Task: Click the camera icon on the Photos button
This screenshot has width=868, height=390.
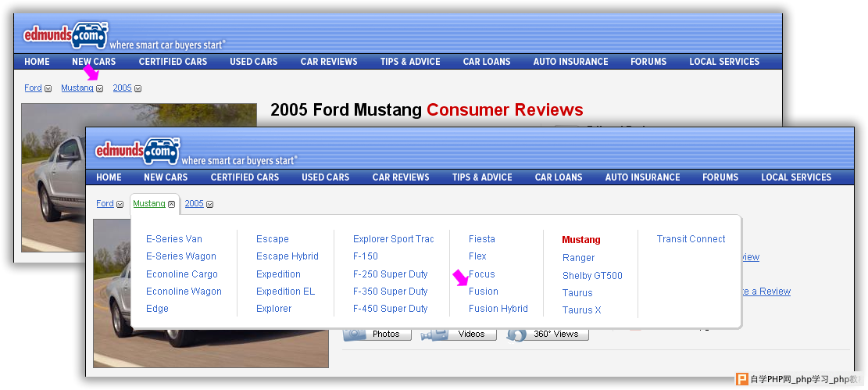Action: (355, 334)
